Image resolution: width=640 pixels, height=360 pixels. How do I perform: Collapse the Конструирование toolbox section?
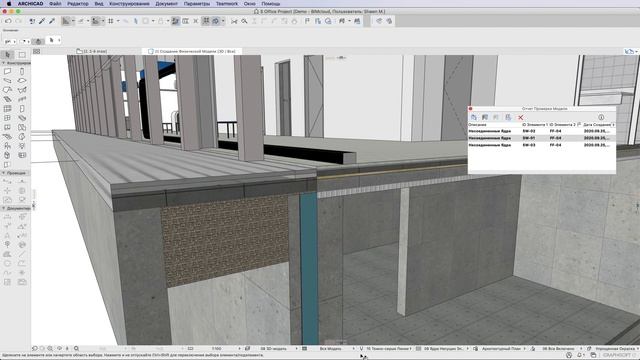click(x=15, y=63)
